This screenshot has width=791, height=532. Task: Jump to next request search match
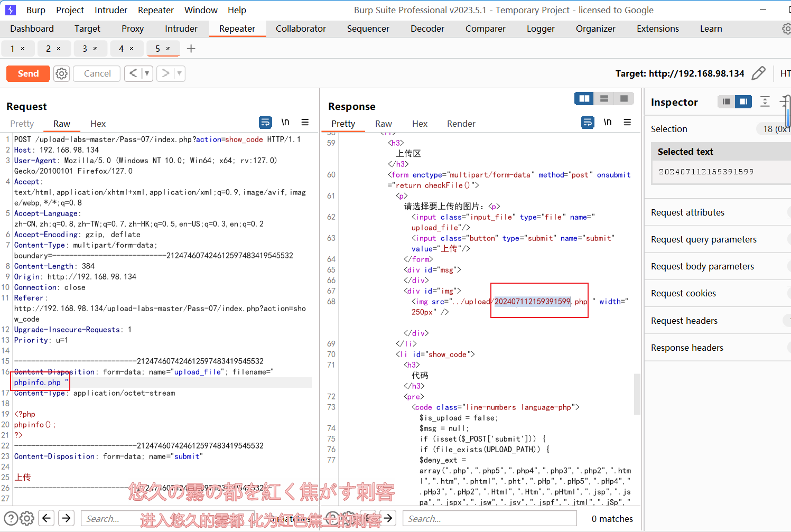click(67, 518)
